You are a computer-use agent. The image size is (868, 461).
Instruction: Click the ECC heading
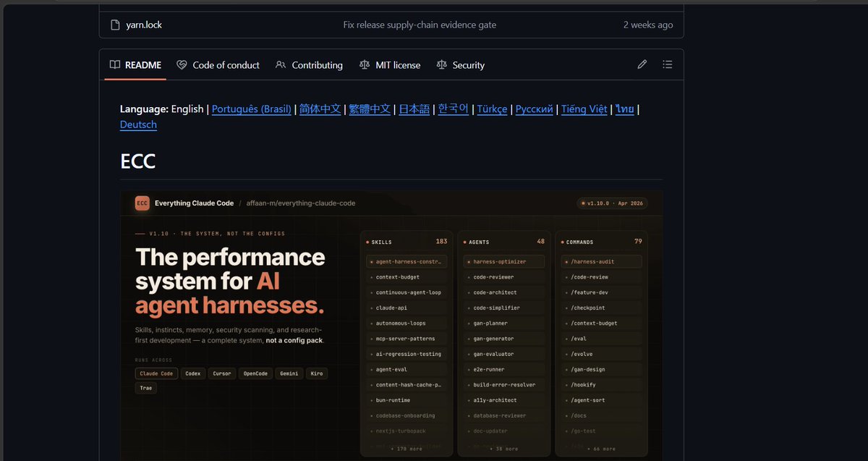[x=138, y=161]
